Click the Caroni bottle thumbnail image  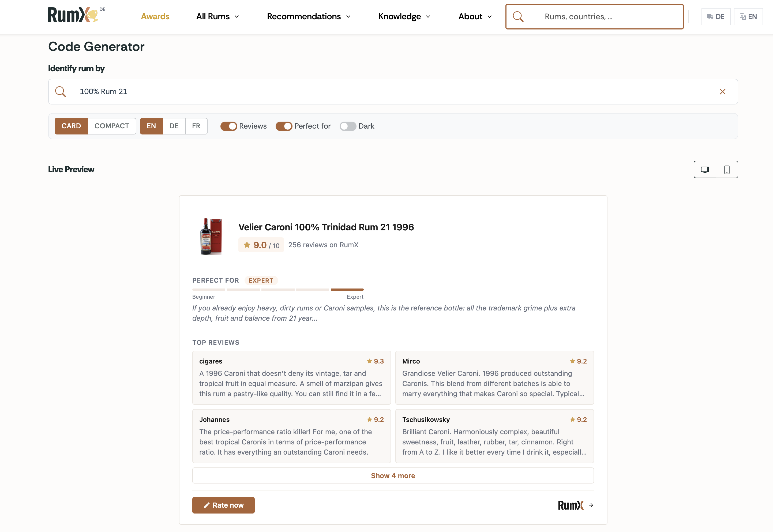point(211,237)
